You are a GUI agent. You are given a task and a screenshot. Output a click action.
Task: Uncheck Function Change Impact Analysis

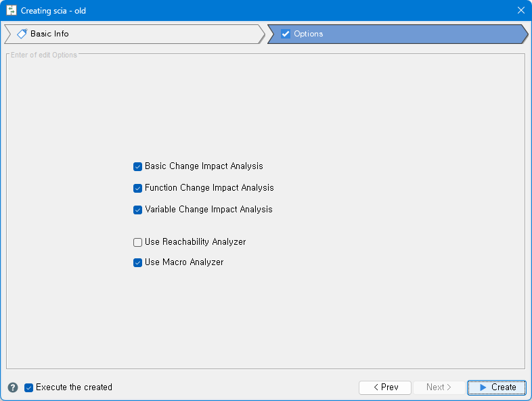(x=138, y=188)
